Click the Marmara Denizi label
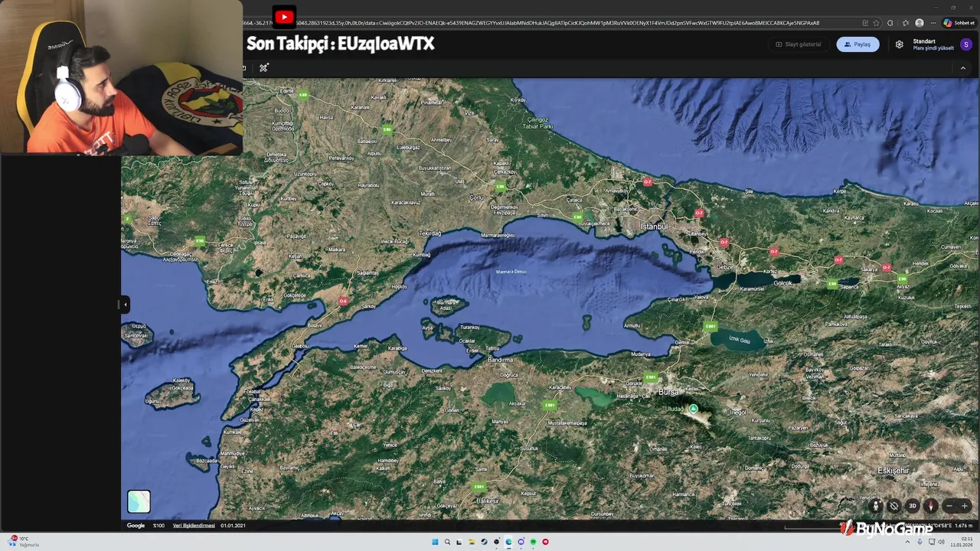The height and width of the screenshot is (551, 980). [511, 272]
